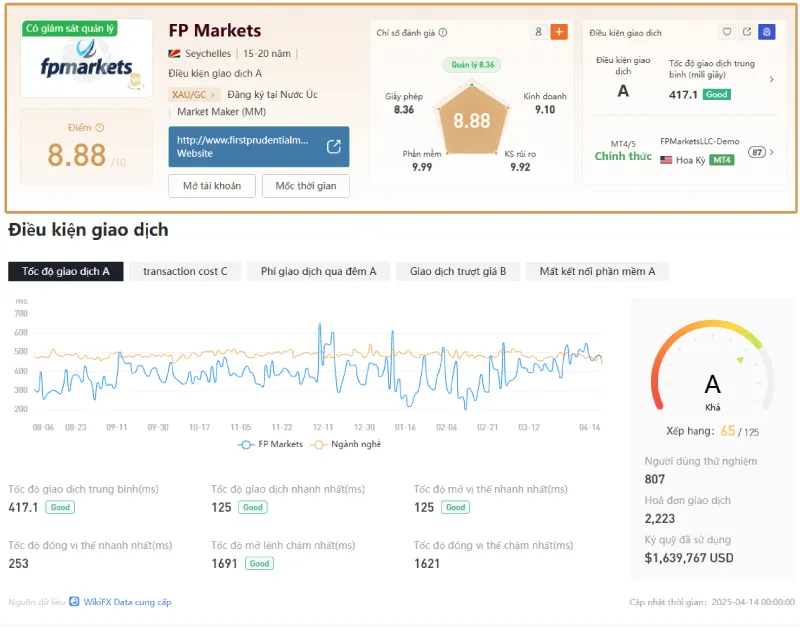Select the Giao dịch trượt giá B tab
800x627 pixels.
point(458,271)
